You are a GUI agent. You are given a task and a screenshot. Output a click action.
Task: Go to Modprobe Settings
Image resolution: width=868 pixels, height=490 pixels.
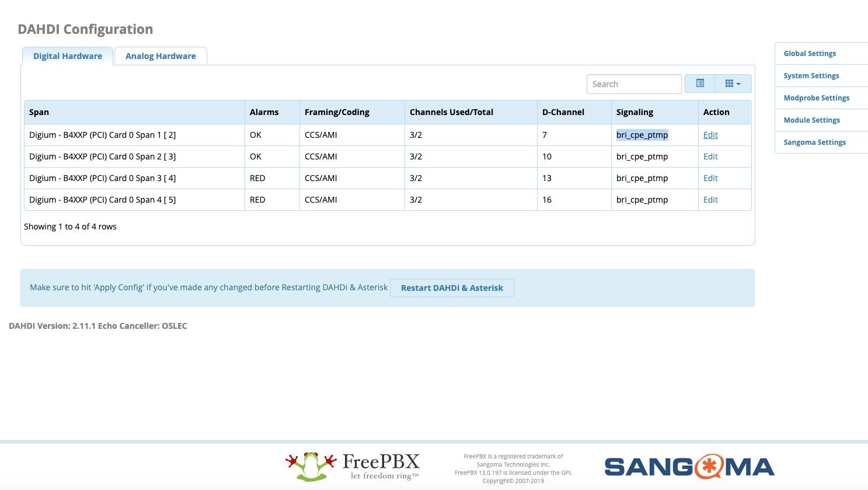(816, 98)
